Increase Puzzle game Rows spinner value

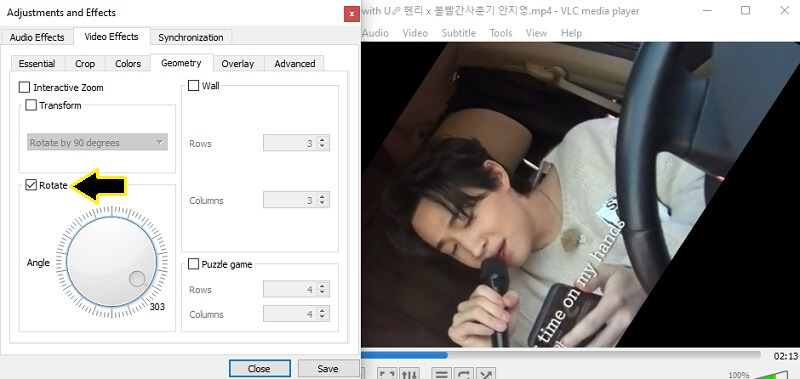322,286
